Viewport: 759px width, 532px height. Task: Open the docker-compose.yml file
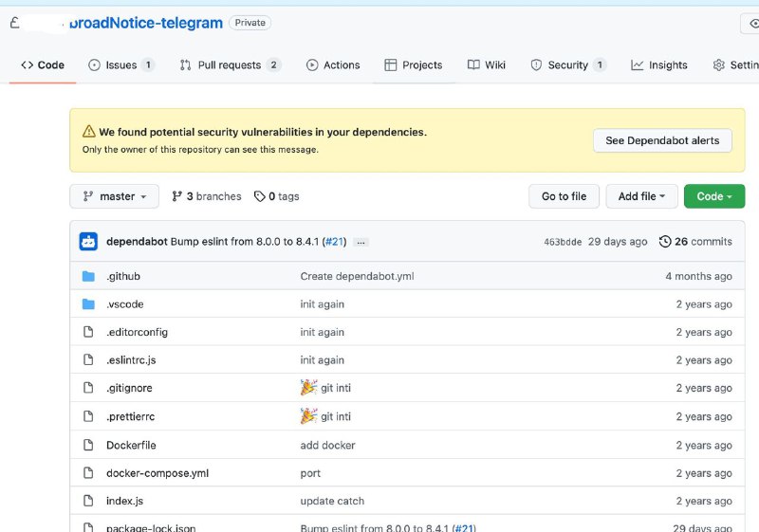(x=157, y=473)
